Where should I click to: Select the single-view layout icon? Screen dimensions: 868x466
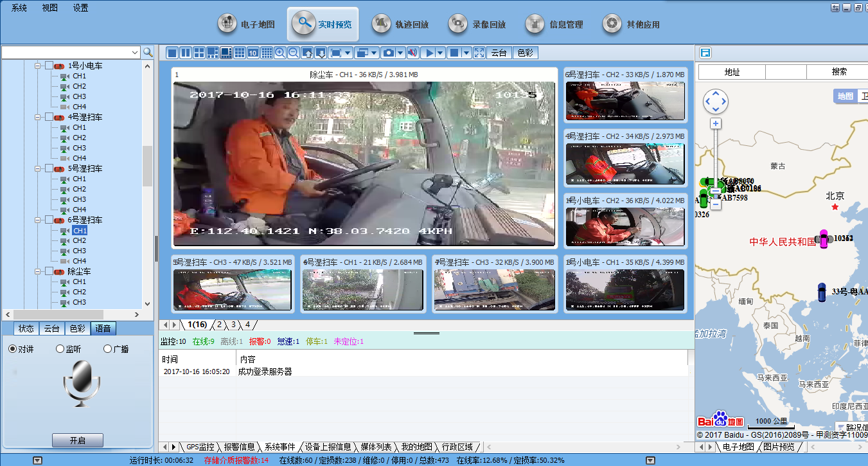(x=172, y=53)
